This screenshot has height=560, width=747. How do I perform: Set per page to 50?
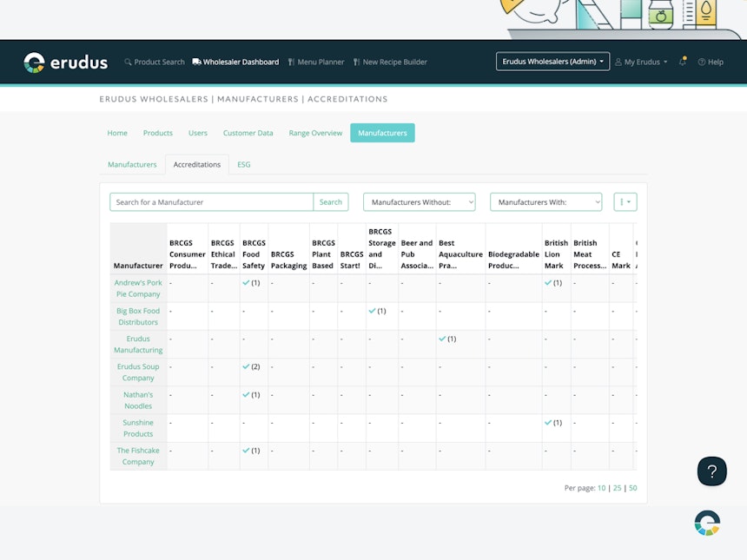coord(632,488)
